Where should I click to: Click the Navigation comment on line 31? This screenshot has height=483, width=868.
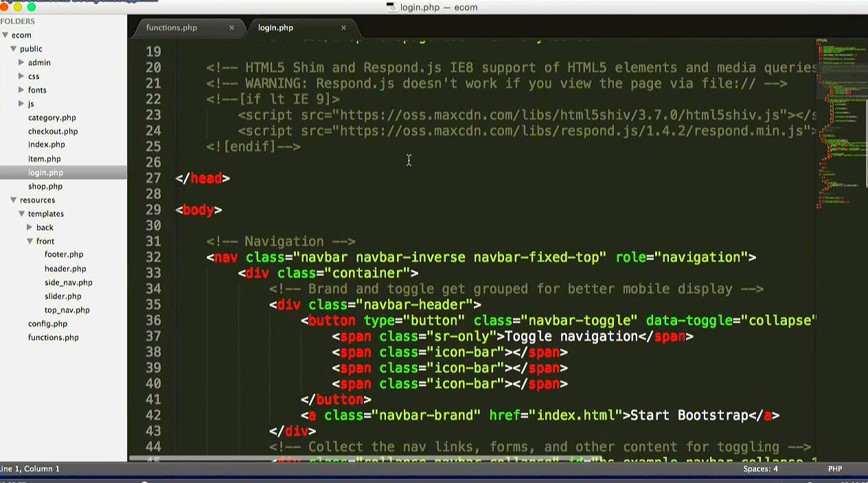[x=281, y=241]
